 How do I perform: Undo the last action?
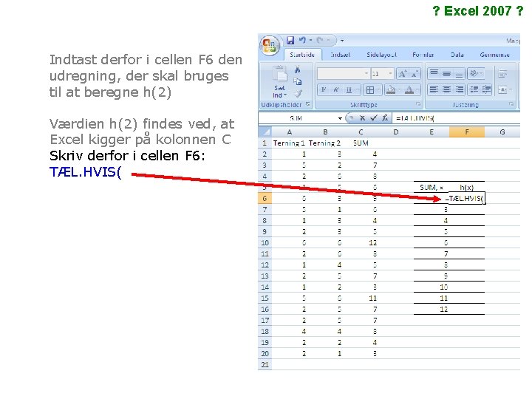tap(302, 41)
